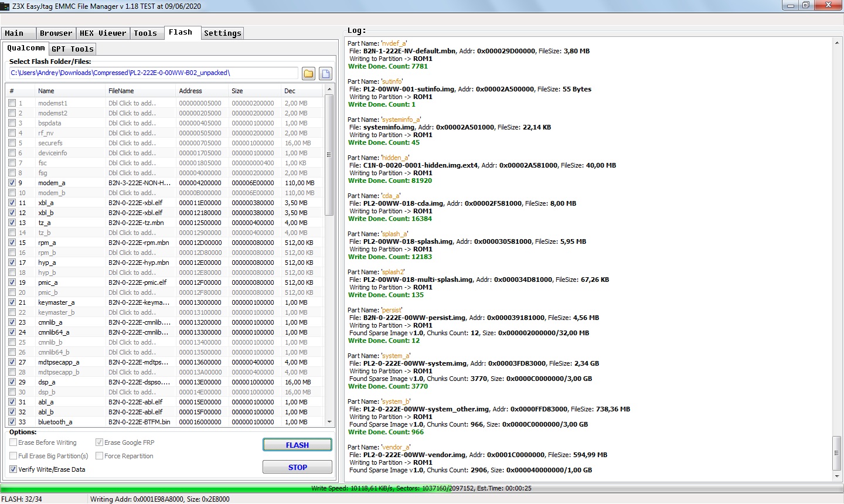Click the flash folder path field

point(154,73)
